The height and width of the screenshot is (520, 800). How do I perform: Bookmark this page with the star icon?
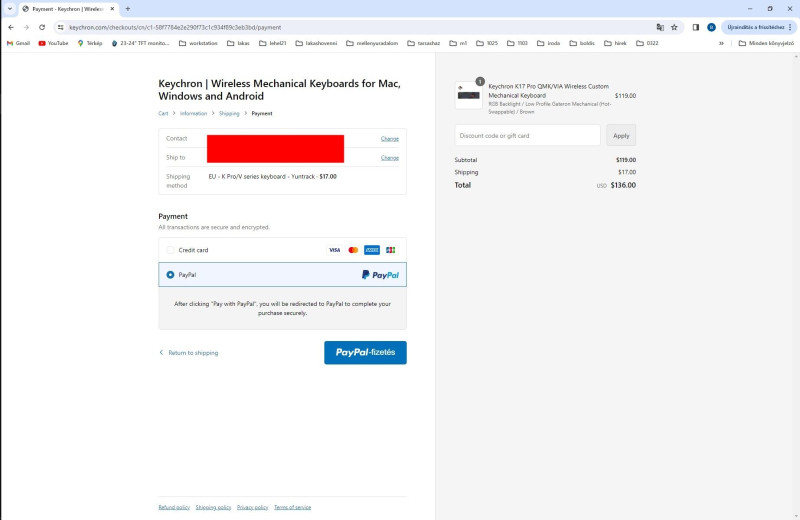[x=674, y=28]
